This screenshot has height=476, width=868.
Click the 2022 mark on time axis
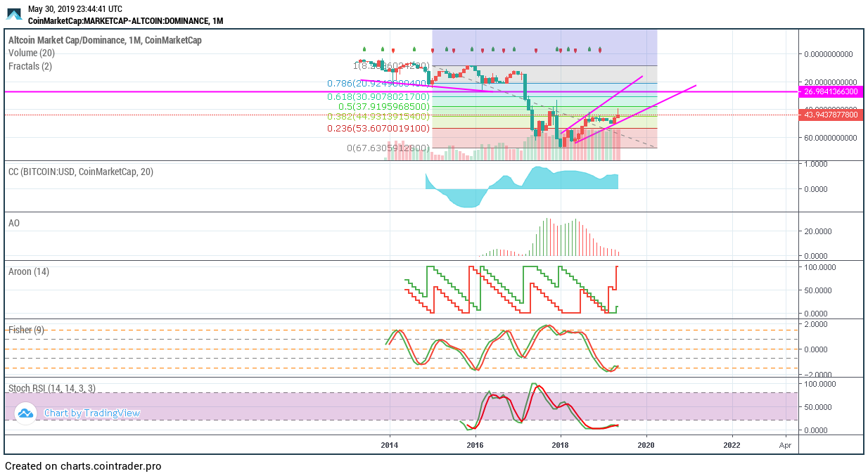point(732,444)
